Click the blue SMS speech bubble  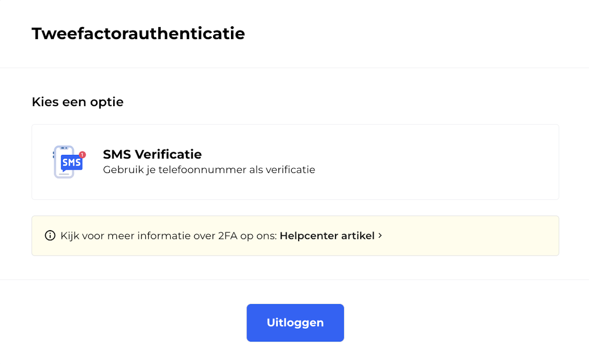click(x=72, y=163)
